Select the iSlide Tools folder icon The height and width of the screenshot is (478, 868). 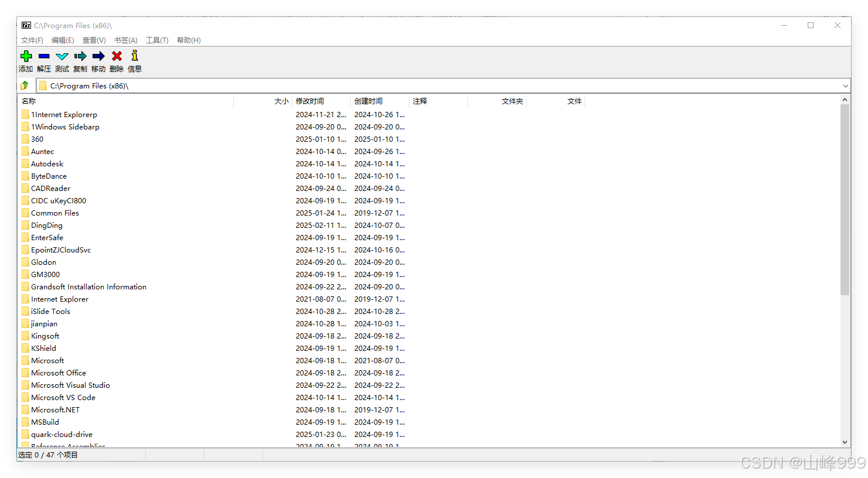coord(25,311)
